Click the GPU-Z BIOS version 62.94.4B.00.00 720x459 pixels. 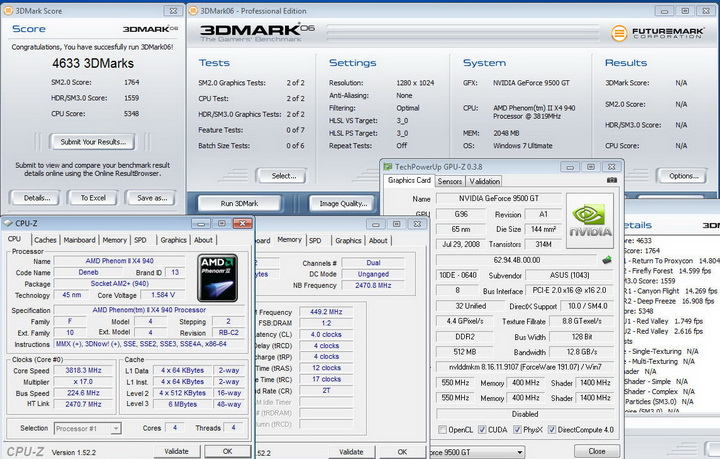click(x=517, y=260)
